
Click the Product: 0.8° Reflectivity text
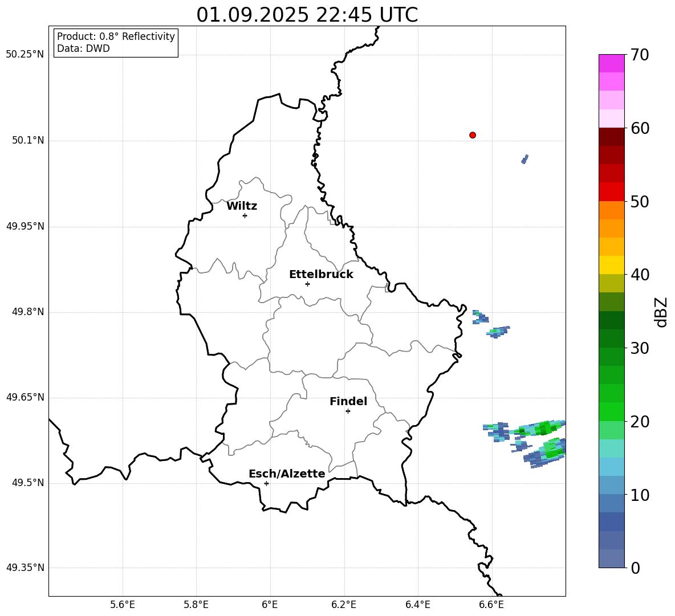coord(116,36)
